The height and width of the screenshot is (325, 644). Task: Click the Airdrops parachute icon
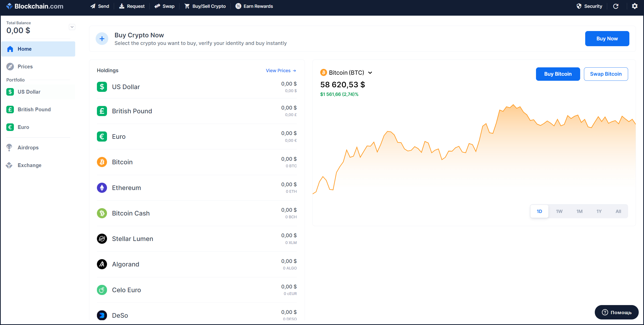pos(9,148)
